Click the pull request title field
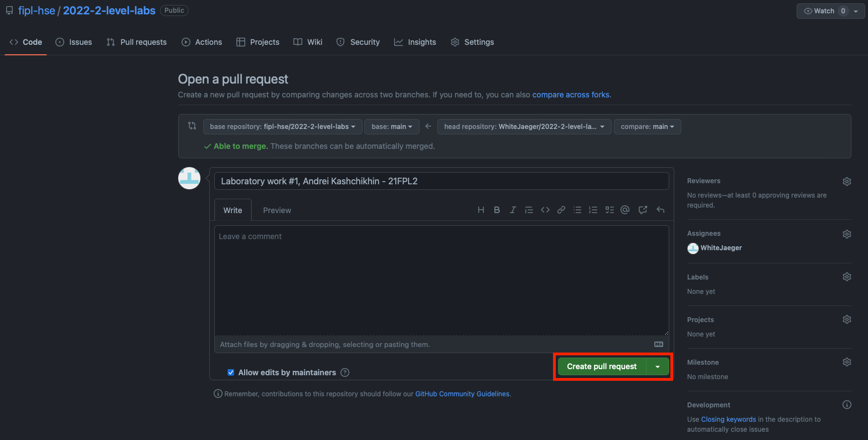The height and width of the screenshot is (440, 868). tap(442, 181)
